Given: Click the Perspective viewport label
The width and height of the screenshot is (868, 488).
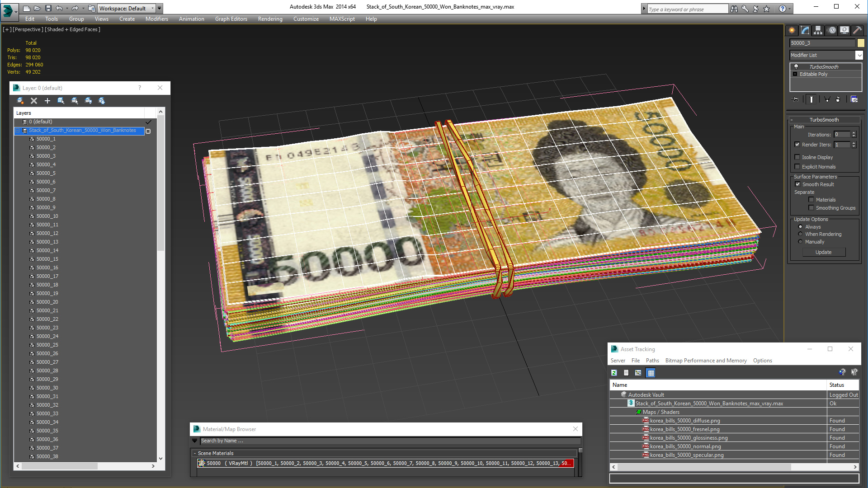Looking at the screenshot, I should pyautogui.click(x=28, y=29).
